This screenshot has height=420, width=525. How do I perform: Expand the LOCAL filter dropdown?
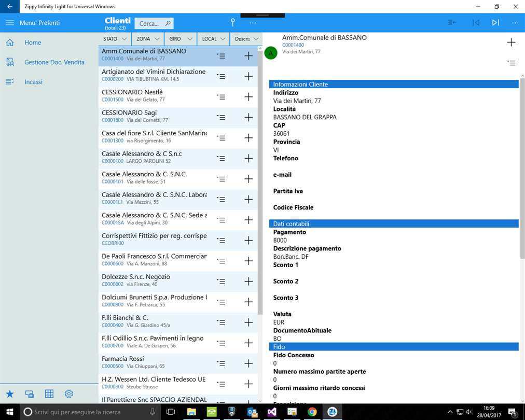(213, 39)
